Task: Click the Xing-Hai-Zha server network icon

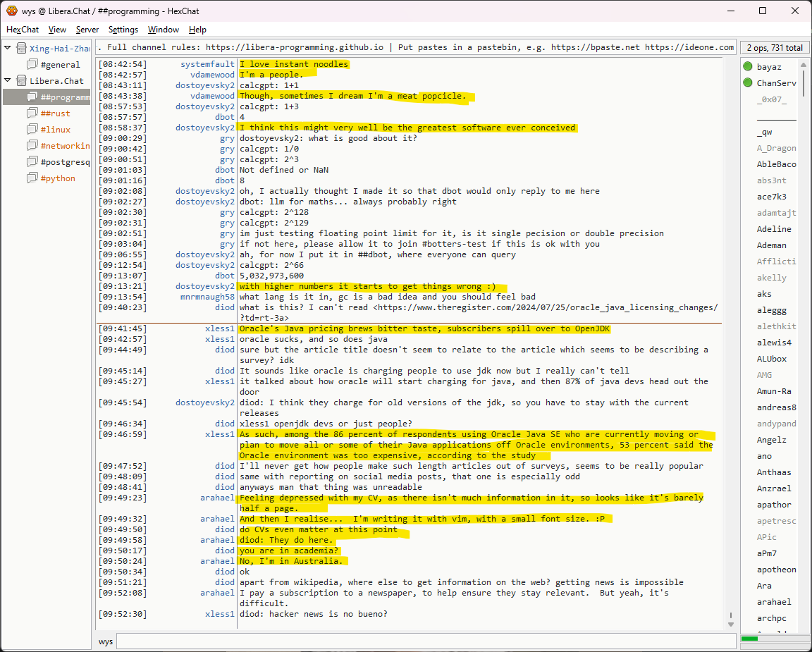Action: coord(22,49)
